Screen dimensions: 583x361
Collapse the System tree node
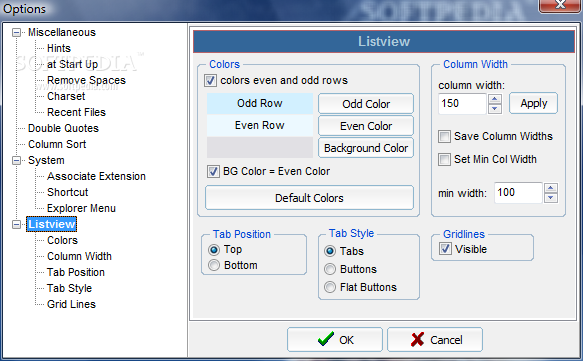click(x=16, y=161)
